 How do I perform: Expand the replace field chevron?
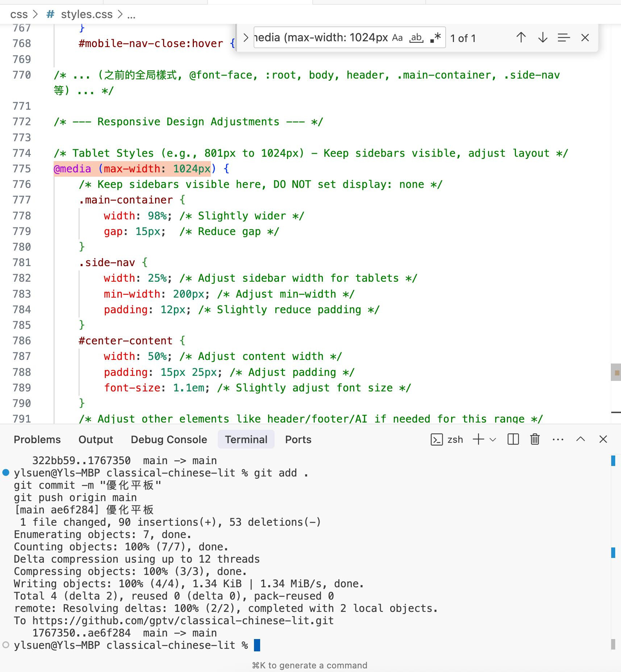[246, 38]
